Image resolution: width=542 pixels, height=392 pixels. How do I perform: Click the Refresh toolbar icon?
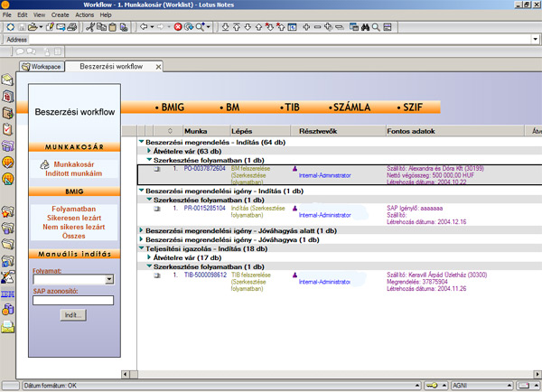(189, 27)
